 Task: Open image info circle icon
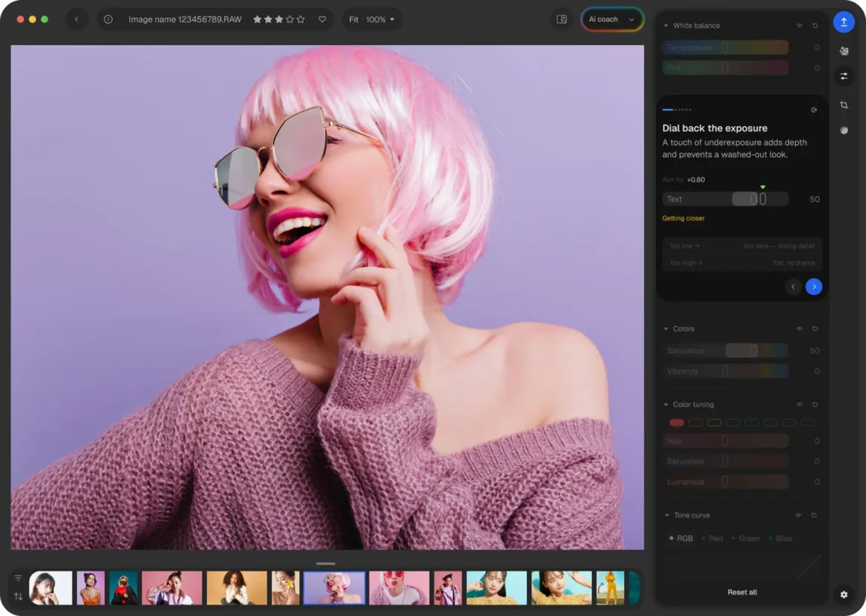coord(108,19)
